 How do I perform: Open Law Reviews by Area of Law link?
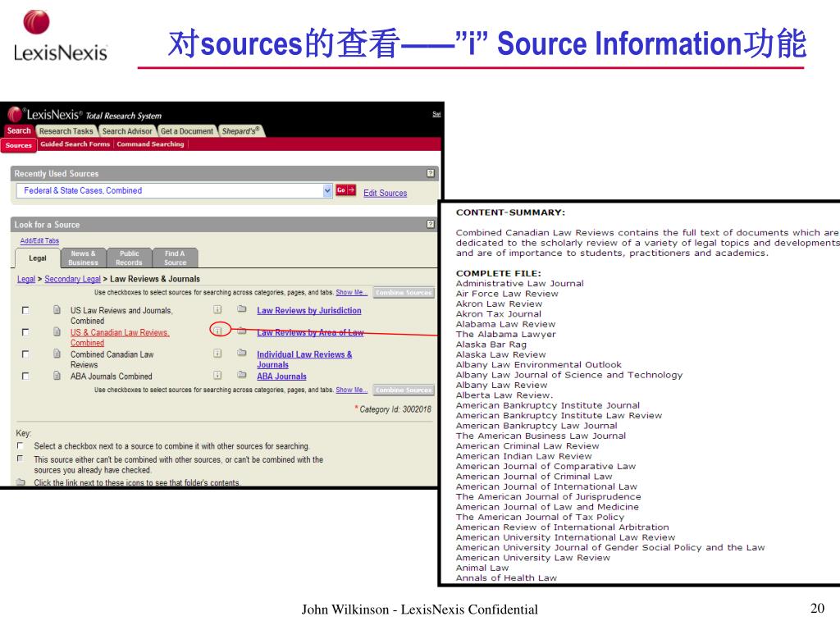[x=310, y=333]
